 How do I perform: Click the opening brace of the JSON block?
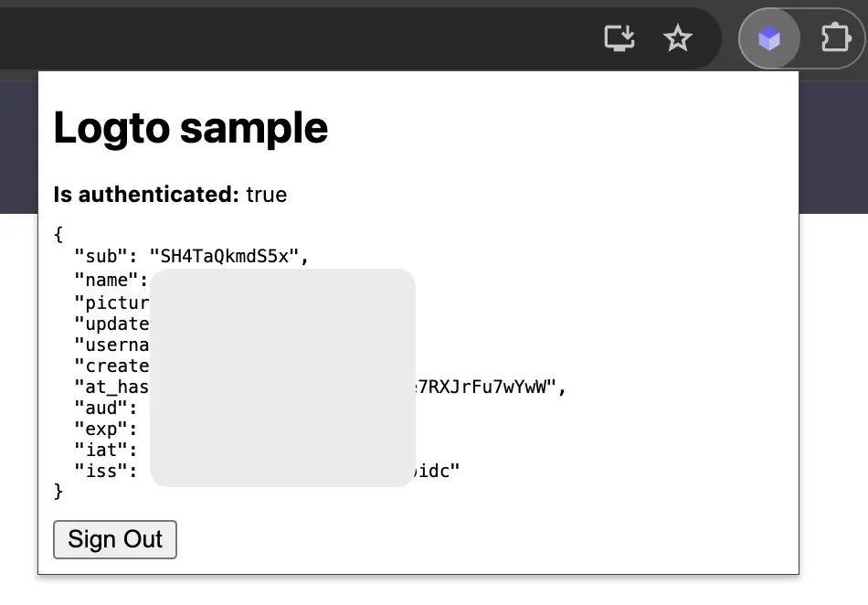tap(57, 234)
